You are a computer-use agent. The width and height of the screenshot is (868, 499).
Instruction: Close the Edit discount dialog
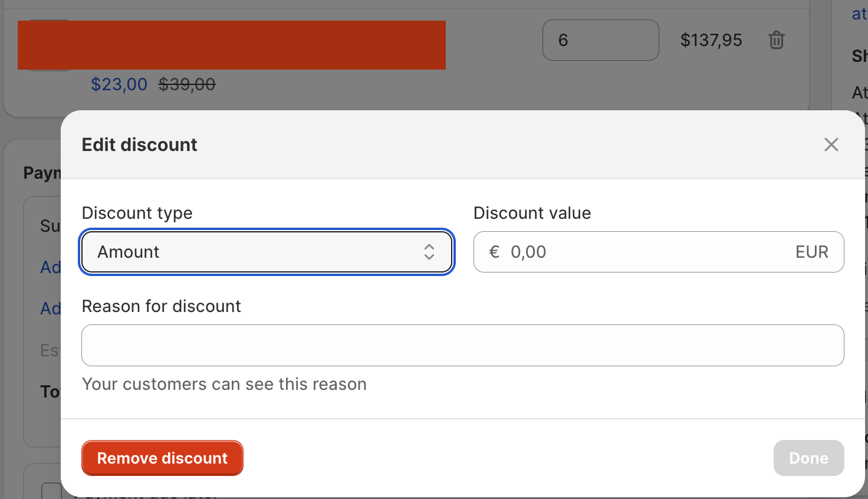tap(831, 145)
